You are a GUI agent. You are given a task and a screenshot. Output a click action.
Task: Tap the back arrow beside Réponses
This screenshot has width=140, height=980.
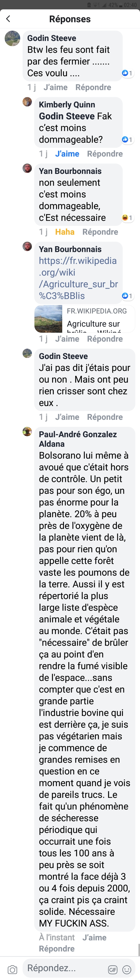[x=8, y=19]
